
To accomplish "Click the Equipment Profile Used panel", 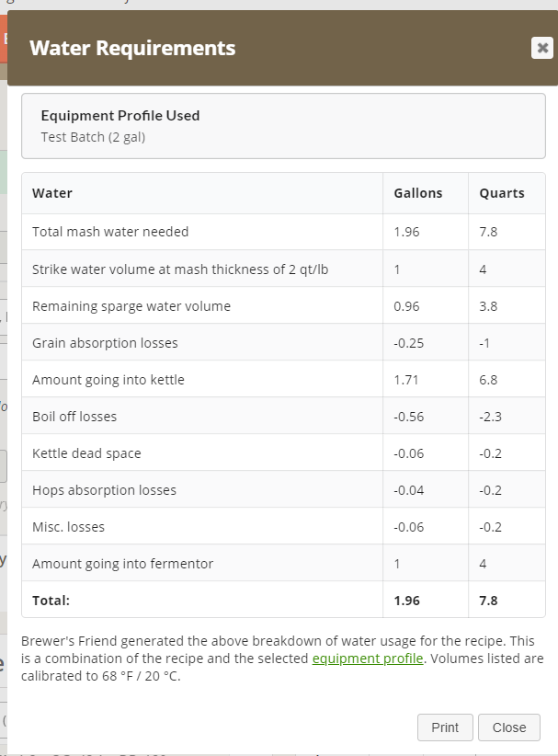I will click(x=283, y=126).
